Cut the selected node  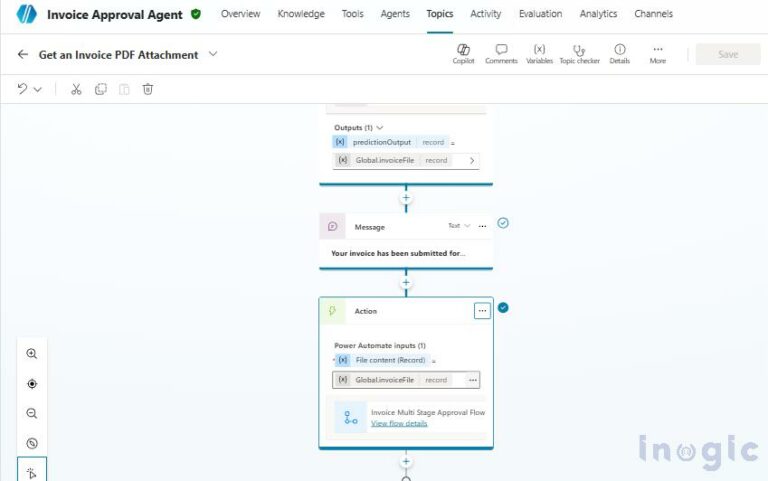pyautogui.click(x=76, y=89)
